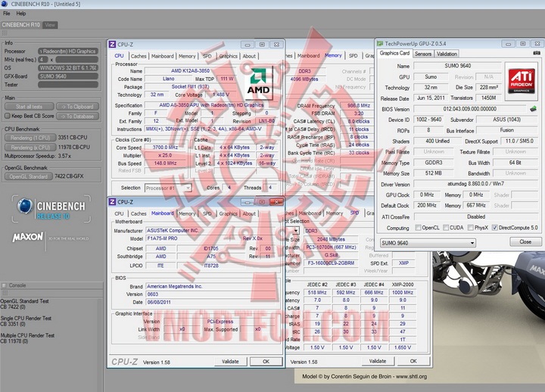Viewport: 545px width, 392px height.
Task: Click the AMD K12A8-3850 processor name
Action: [x=190, y=70]
